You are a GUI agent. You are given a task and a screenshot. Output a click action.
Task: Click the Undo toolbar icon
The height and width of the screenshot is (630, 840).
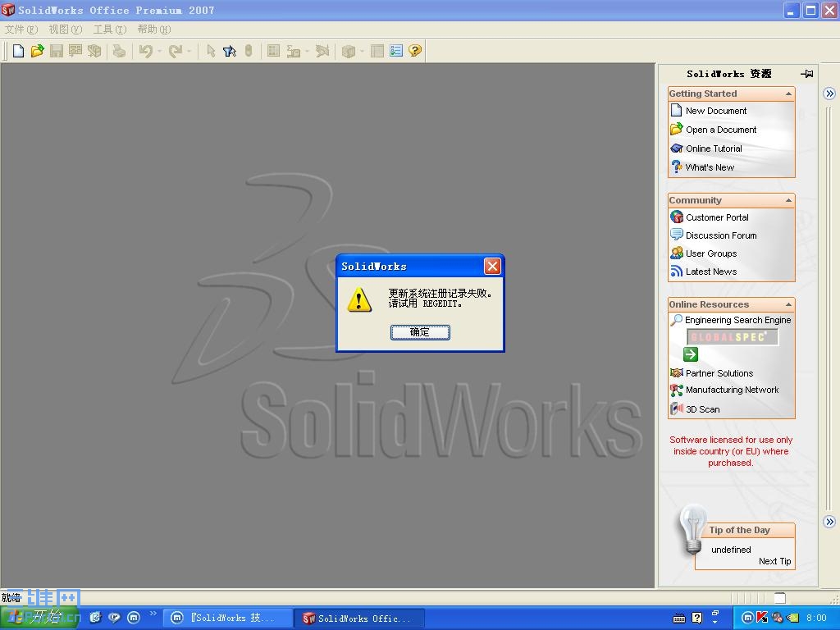tap(145, 51)
